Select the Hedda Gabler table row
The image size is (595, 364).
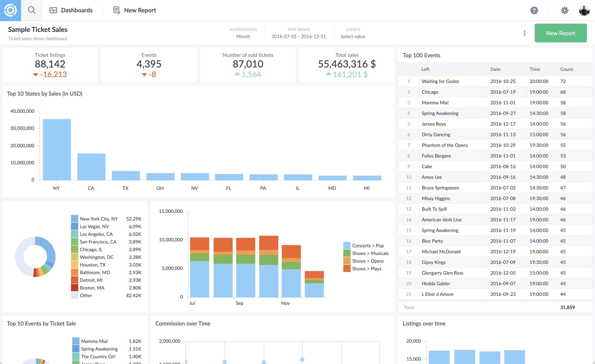(495, 284)
